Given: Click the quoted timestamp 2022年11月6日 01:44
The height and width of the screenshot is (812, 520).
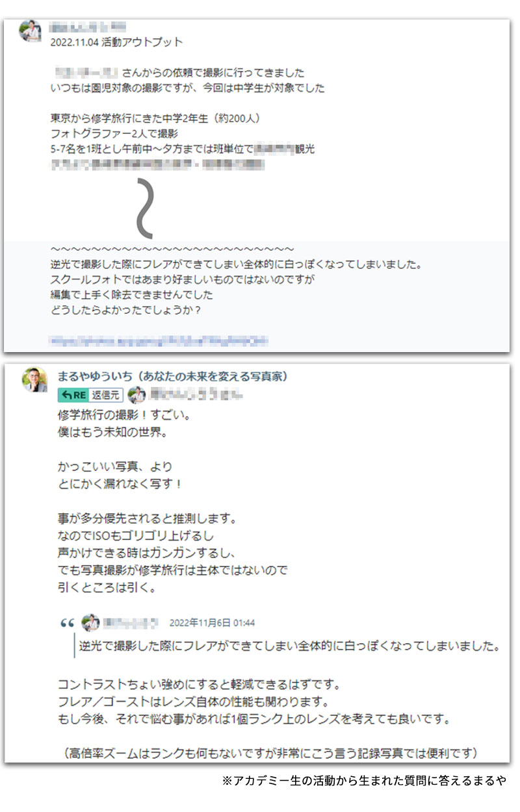Looking at the screenshot, I should pyautogui.click(x=212, y=622).
